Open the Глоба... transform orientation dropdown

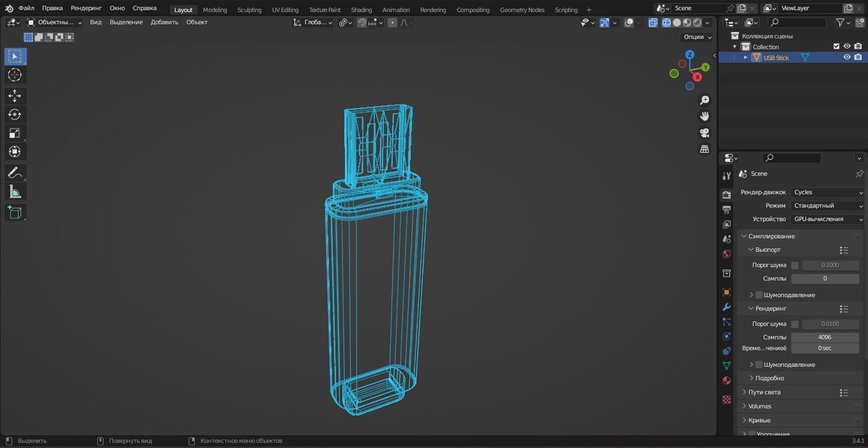(313, 22)
